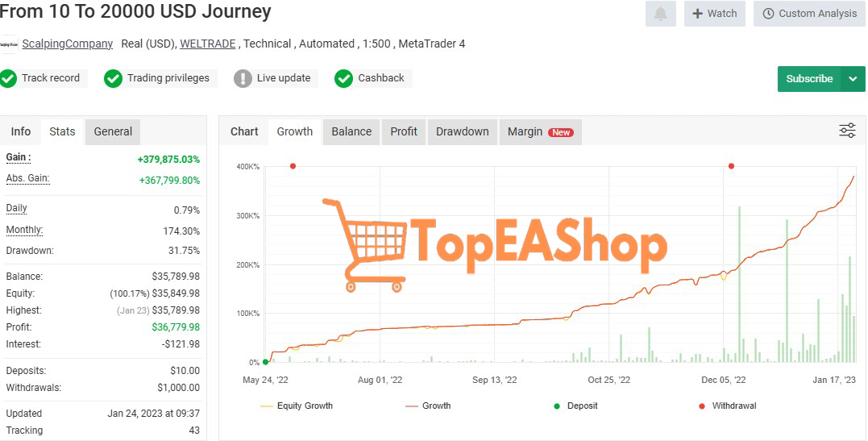Viewport: 868px width, 441px height.
Task: Select the General stats tab
Action: coord(113,131)
